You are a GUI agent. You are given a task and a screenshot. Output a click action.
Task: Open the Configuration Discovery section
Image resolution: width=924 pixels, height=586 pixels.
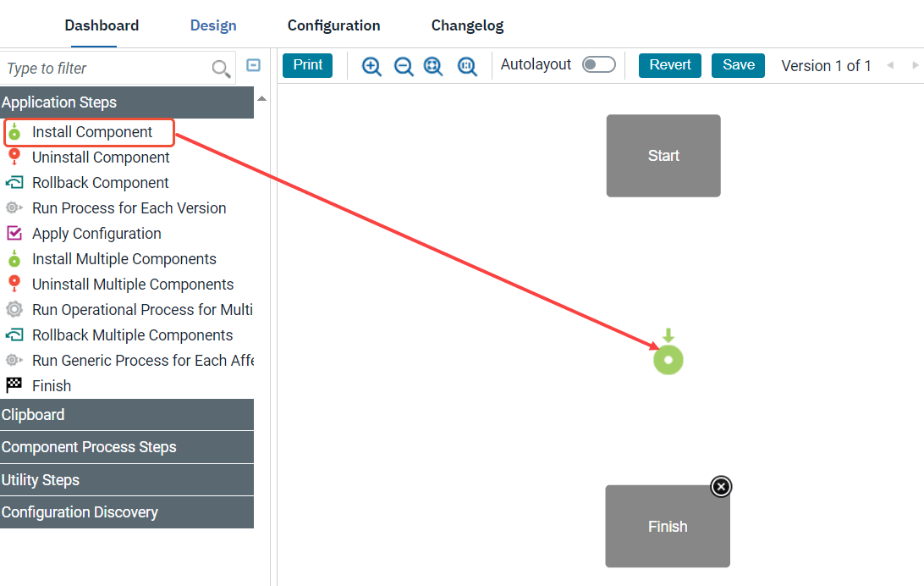[x=80, y=512]
